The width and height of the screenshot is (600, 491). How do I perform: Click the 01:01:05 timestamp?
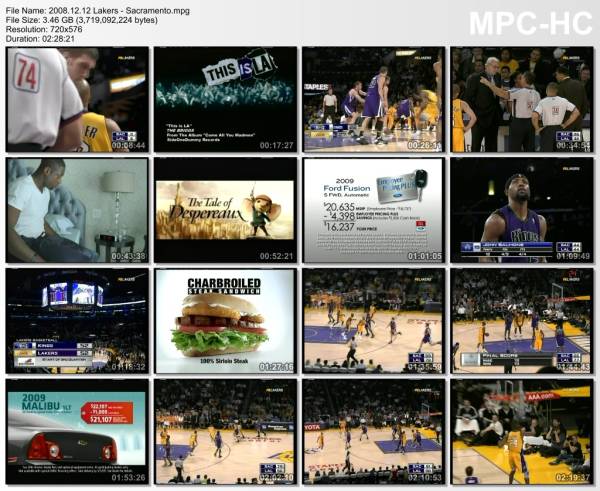pos(424,256)
